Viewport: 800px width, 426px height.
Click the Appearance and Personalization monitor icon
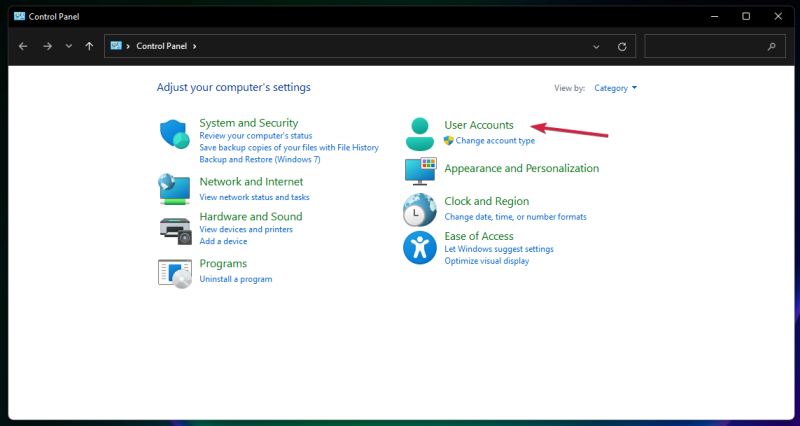click(x=420, y=170)
